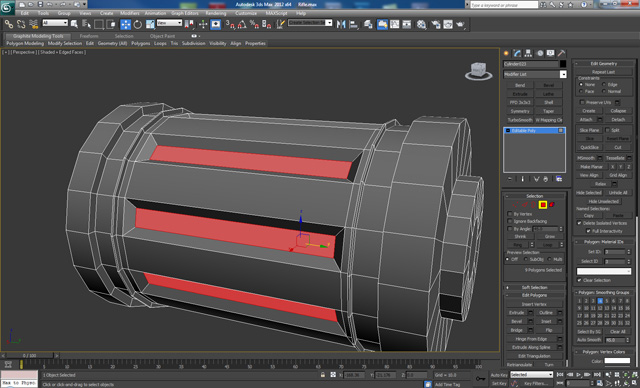This screenshot has width=640, height=388.
Task: Click the Mirror tool icon
Action: click(x=341, y=24)
